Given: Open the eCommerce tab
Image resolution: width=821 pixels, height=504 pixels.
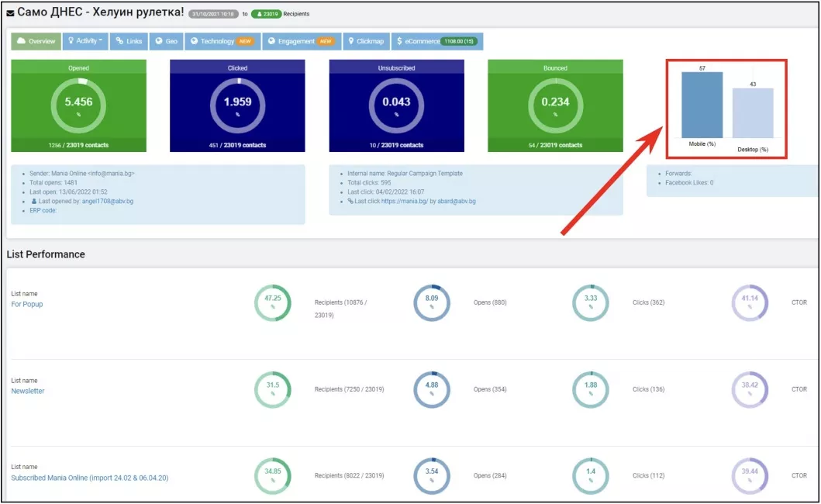Looking at the screenshot, I should 437,41.
